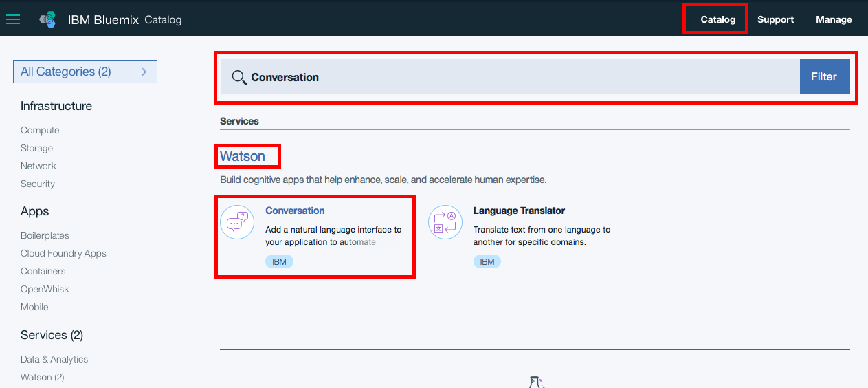Select Boilerplates under Apps

[x=45, y=235]
